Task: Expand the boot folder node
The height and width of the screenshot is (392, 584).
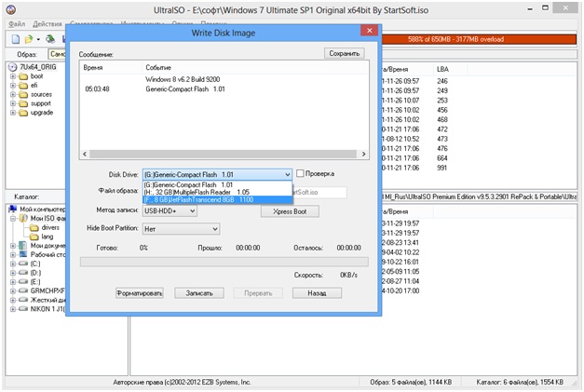Action: click(x=13, y=76)
